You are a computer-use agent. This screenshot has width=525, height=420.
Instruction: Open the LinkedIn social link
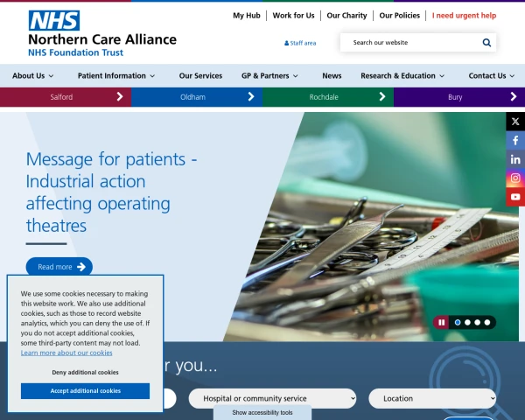point(515,159)
